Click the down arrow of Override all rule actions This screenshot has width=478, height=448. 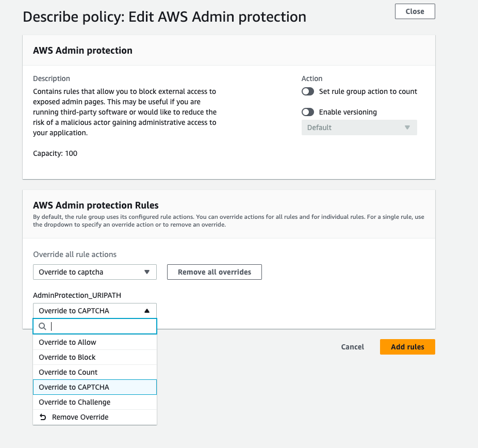coord(147,272)
